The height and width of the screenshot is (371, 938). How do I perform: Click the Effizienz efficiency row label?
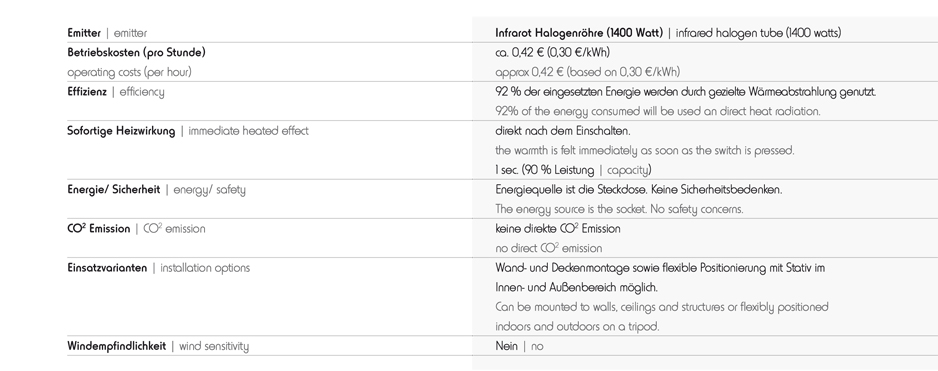(115, 92)
